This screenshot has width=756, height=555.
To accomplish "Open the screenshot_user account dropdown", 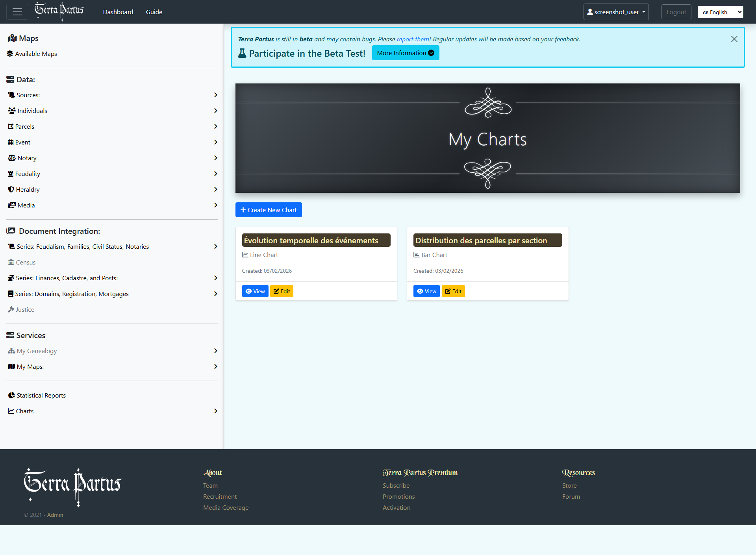I will (x=616, y=12).
